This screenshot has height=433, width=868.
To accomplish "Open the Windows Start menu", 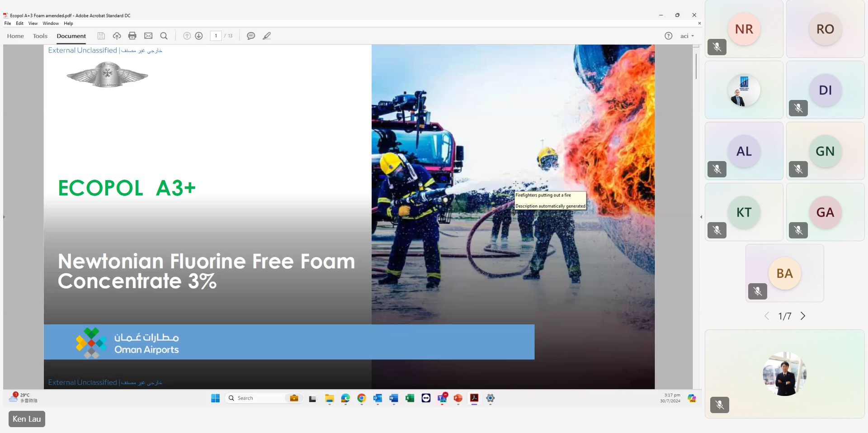I will coord(215,398).
